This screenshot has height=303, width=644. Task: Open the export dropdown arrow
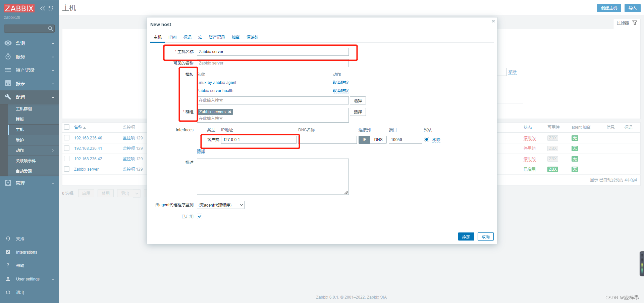coord(137,193)
